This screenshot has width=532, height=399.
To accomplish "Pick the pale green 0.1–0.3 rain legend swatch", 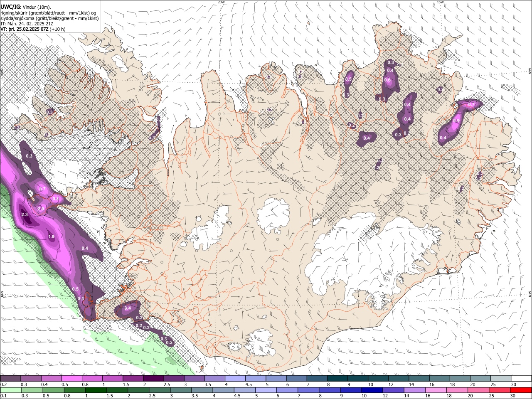I will (10, 390).
